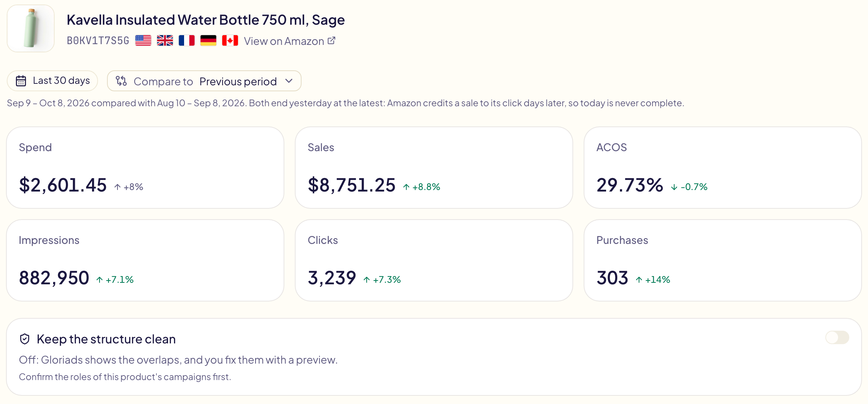Toggle Keep the structure clean switch
Screen dimensions: 868x404
(x=837, y=337)
